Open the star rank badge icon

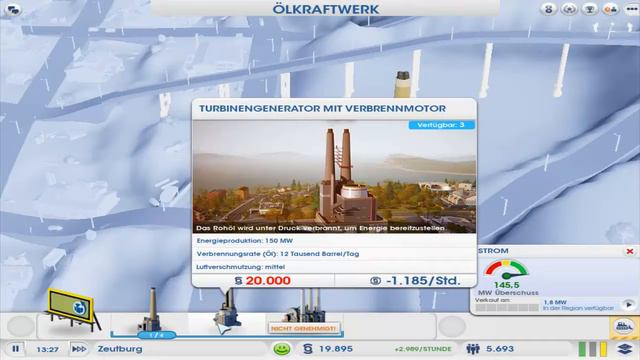click(569, 9)
